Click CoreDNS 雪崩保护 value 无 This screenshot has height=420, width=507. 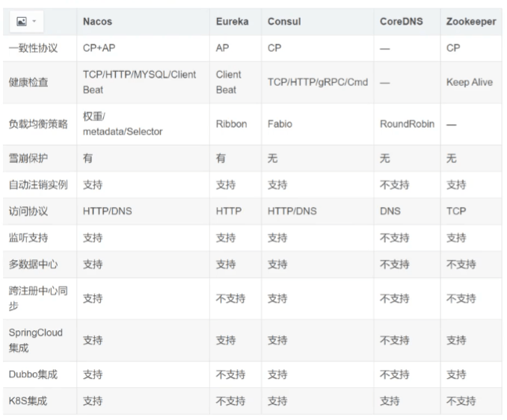coord(385,158)
